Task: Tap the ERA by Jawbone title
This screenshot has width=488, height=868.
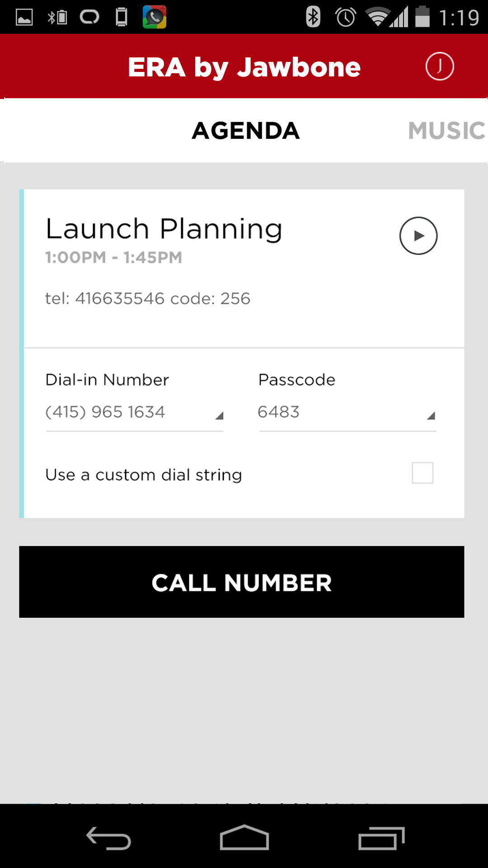Action: (244, 67)
